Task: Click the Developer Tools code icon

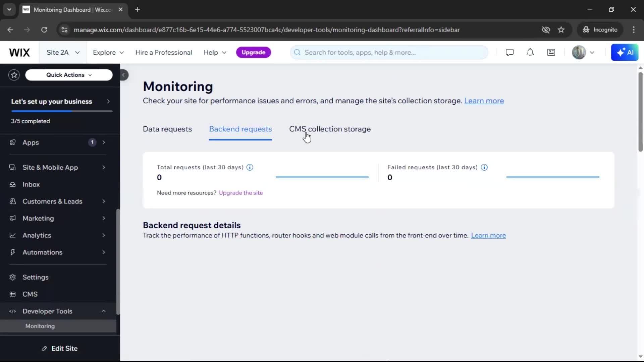Action: pyautogui.click(x=13, y=311)
